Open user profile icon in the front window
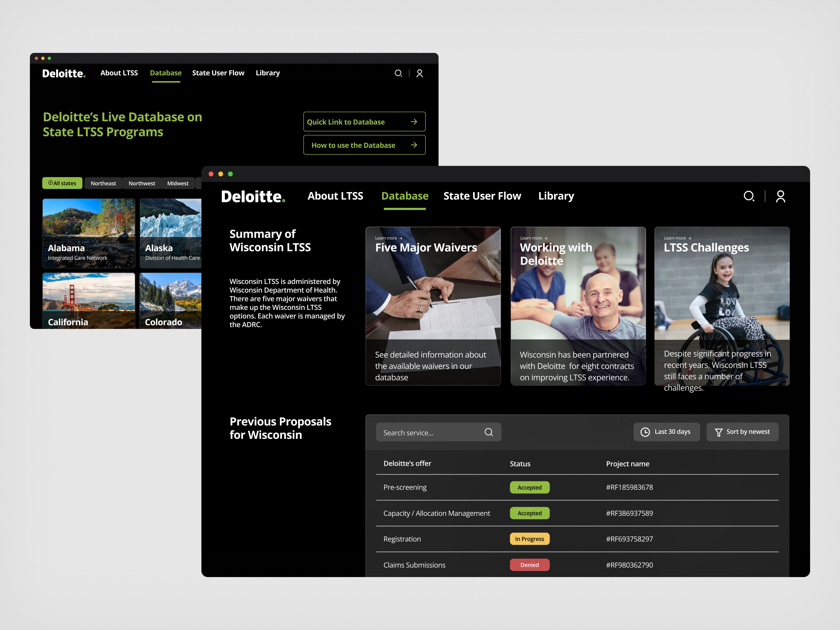This screenshot has width=840, height=630. coord(780,196)
